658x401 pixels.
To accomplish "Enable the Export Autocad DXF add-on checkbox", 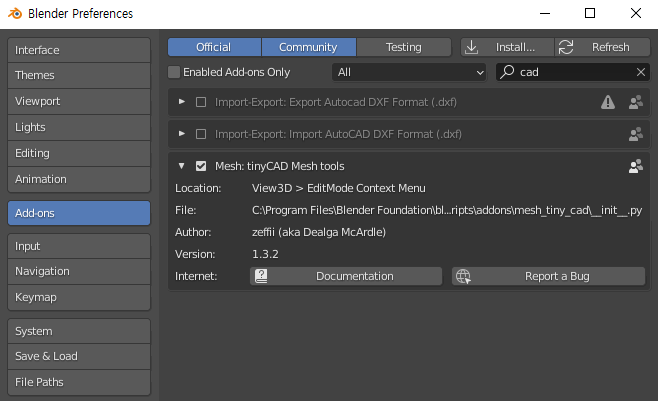I will click(x=201, y=102).
